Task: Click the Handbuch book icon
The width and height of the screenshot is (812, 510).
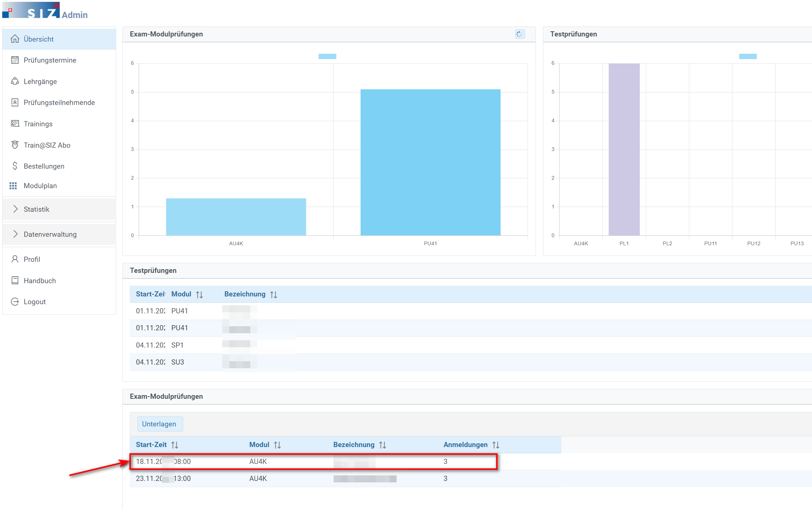Action: 15,280
